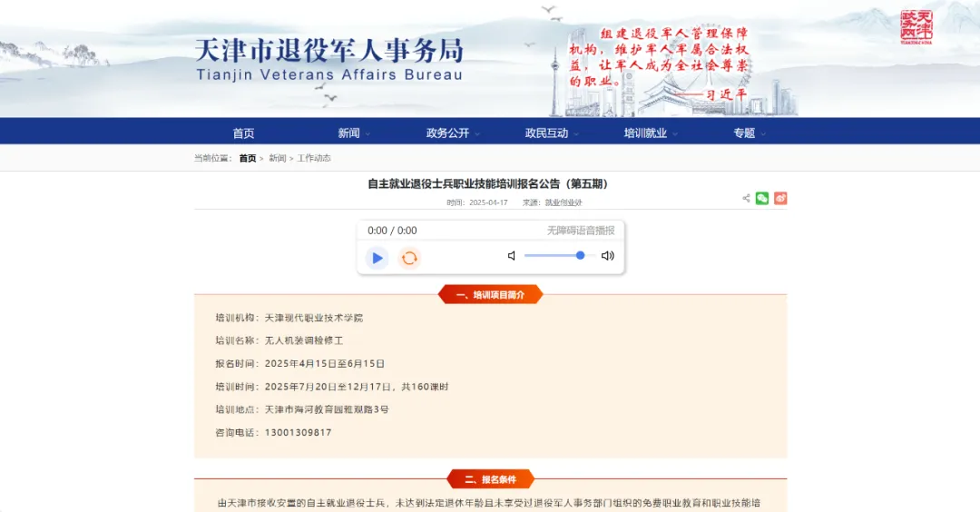Viewport: 980px width, 512px height.
Task: Click 工作动态 breadcrumb link
Action: [314, 158]
